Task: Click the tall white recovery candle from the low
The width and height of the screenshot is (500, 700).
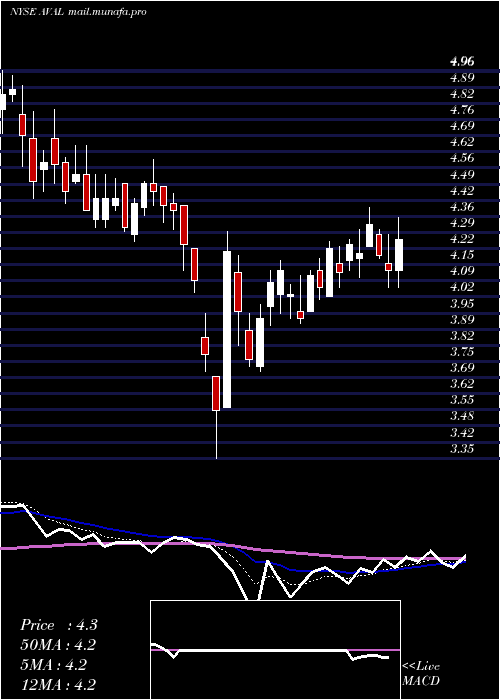Action: 227,329
